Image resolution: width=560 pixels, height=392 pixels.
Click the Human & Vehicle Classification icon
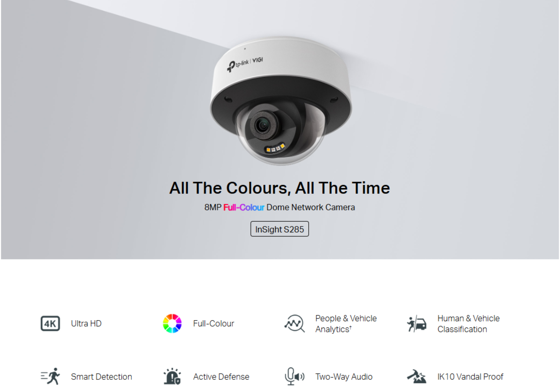(417, 324)
